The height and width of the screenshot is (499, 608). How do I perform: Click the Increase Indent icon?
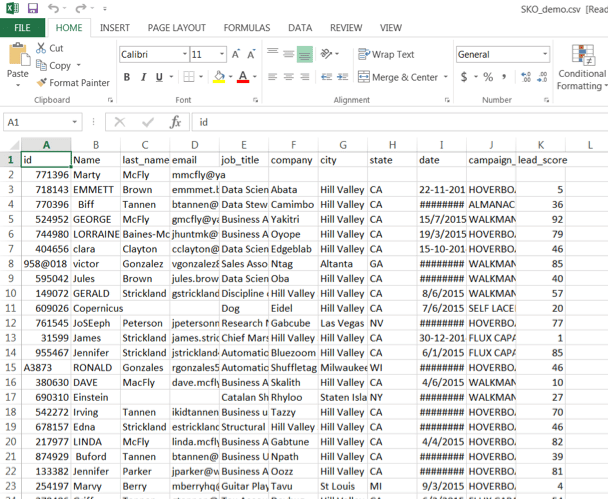(342, 77)
